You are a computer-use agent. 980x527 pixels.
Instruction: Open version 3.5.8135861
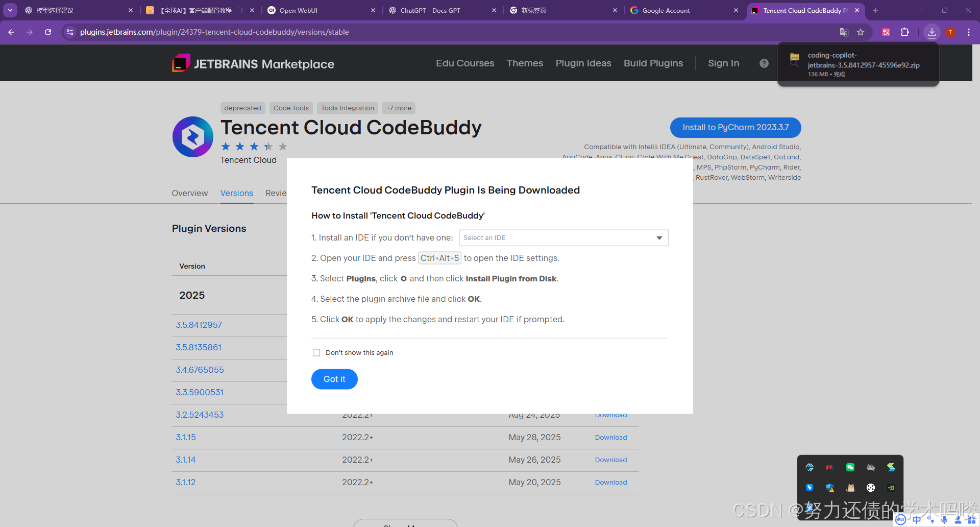[x=199, y=347]
